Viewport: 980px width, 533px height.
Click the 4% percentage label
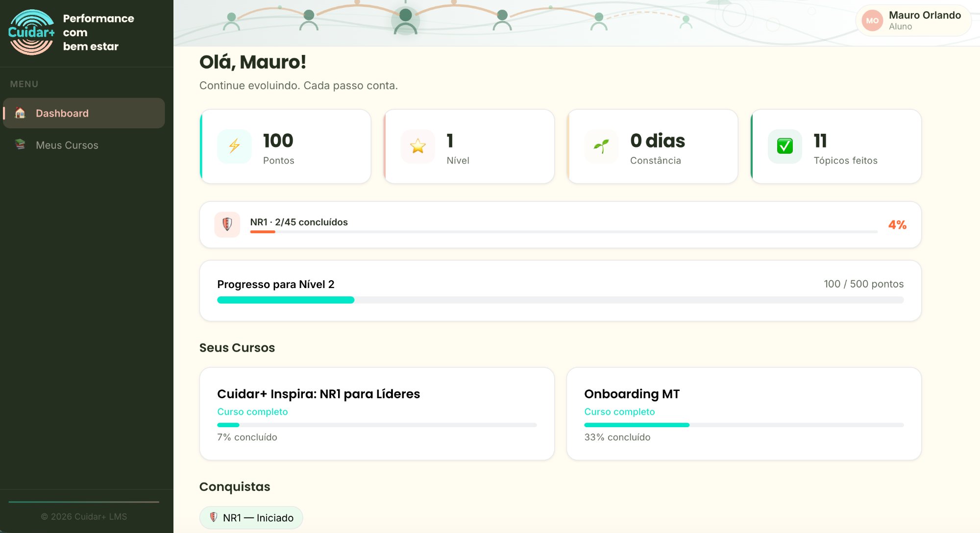pos(898,224)
